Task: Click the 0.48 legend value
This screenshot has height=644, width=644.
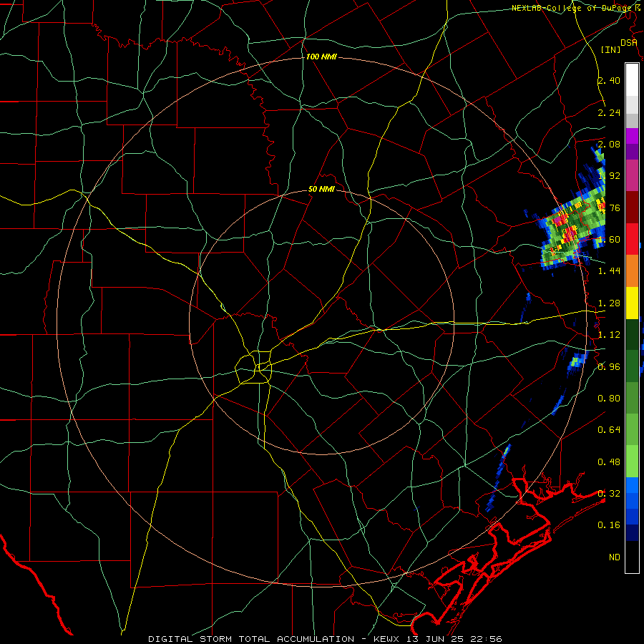Action: (609, 462)
